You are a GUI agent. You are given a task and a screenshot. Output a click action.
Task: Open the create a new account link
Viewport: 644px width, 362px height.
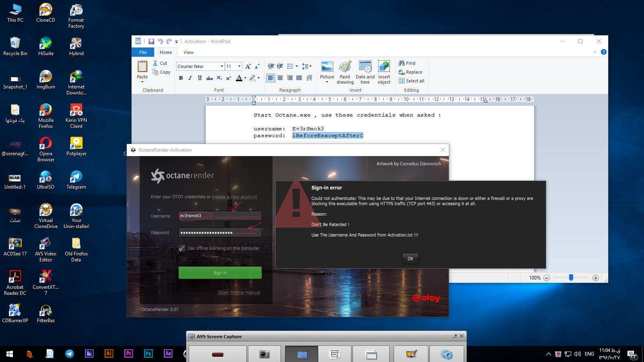click(235, 197)
